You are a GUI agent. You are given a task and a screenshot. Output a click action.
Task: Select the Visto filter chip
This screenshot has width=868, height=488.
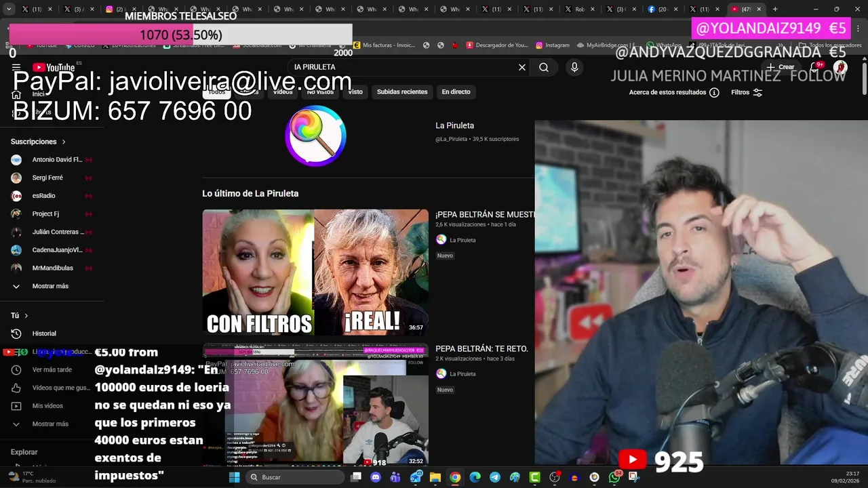(x=355, y=91)
